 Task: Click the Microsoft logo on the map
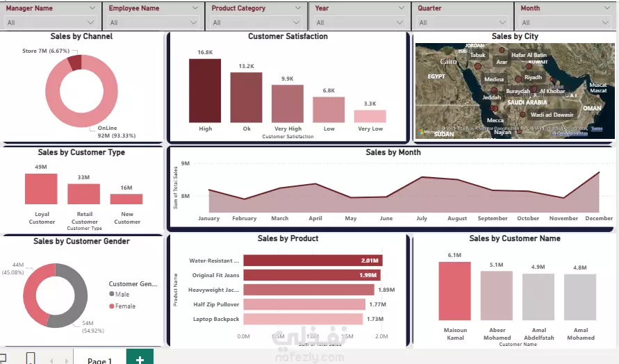coord(421,132)
